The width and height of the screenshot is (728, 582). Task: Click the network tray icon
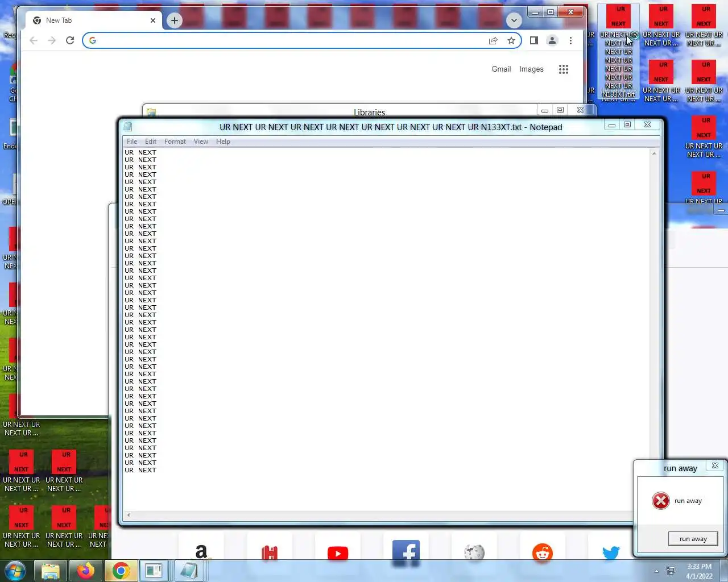[x=671, y=571]
